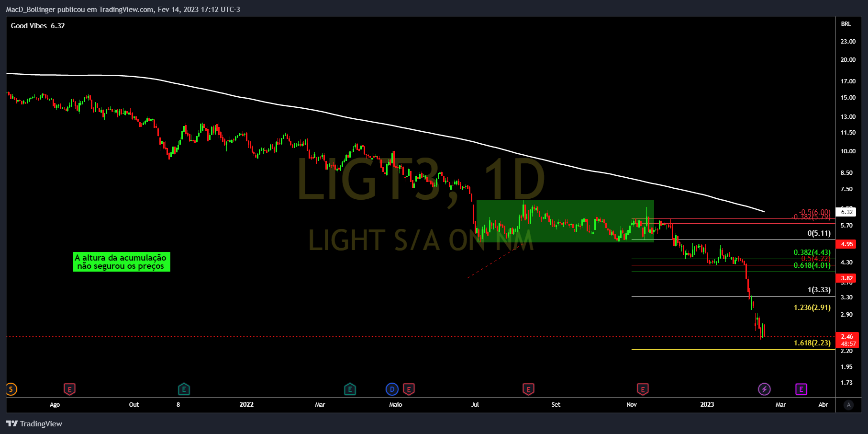Click the MacD_Bollinger publication header text
The width and height of the screenshot is (868, 434).
123,10
